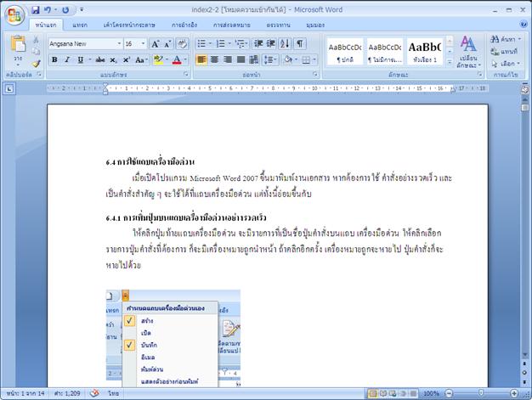This screenshot has width=532, height=400.
Task: Redo action in Quick Access toolbar
Action: click(65, 10)
